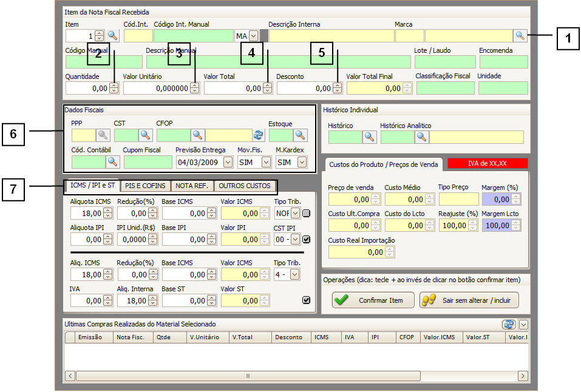
Task: Open the Histórico Analítico lookup magnifier
Action: tap(421, 137)
